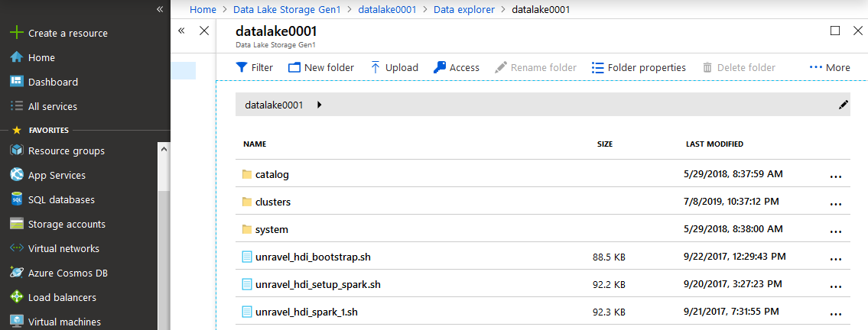Viewport: 868px width, 330px height.
Task: Open file unravel_hdi_bootstrap.sh
Action: tap(313, 257)
